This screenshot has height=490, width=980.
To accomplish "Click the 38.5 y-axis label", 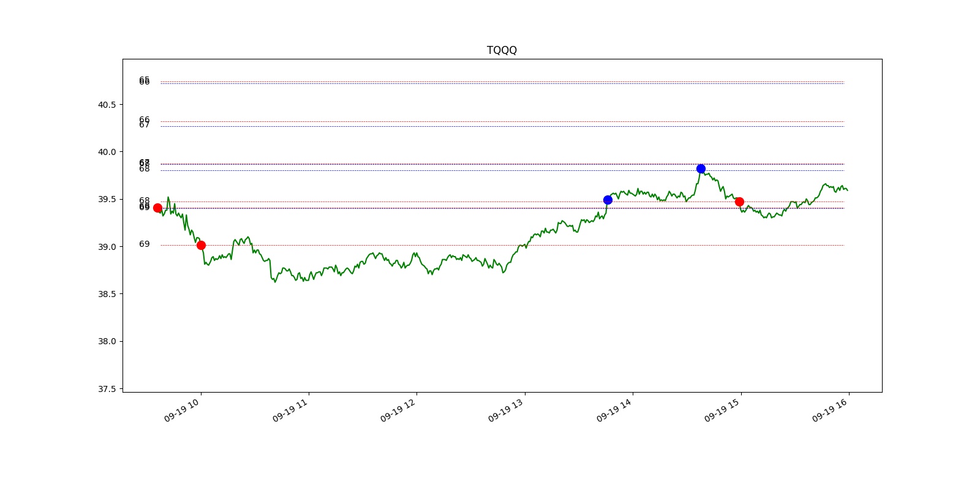I will (107, 294).
